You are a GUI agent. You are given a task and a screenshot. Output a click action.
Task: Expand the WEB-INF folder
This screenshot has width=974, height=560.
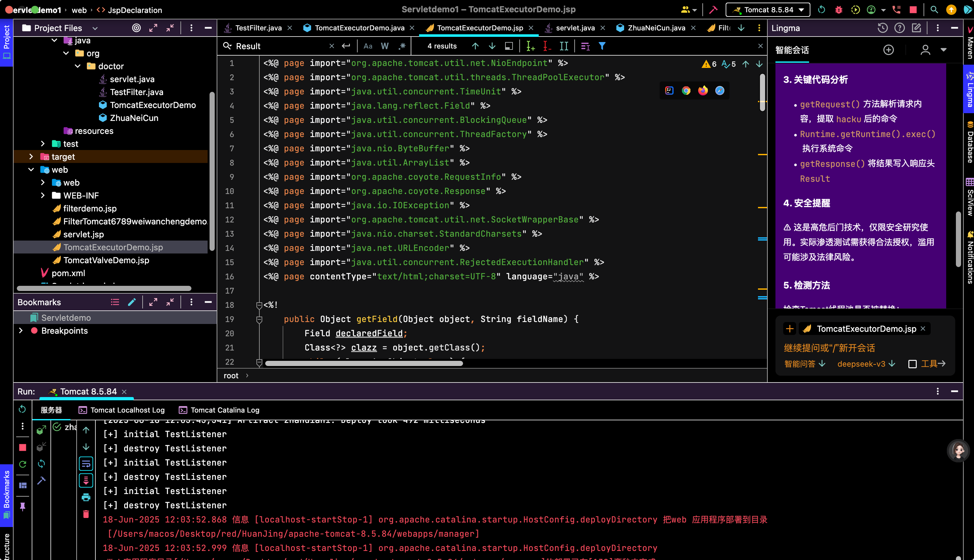[42, 195]
